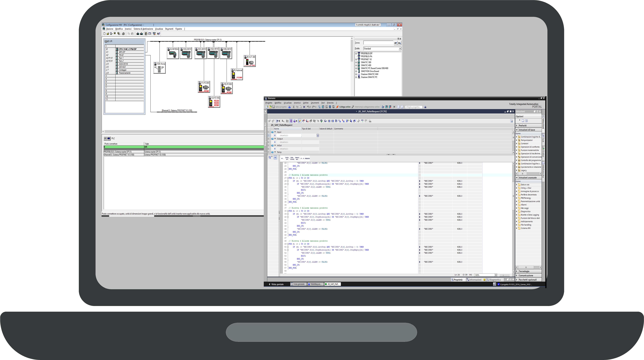Select CPU 314C-2 PN/DP rack row

(x=124, y=49)
